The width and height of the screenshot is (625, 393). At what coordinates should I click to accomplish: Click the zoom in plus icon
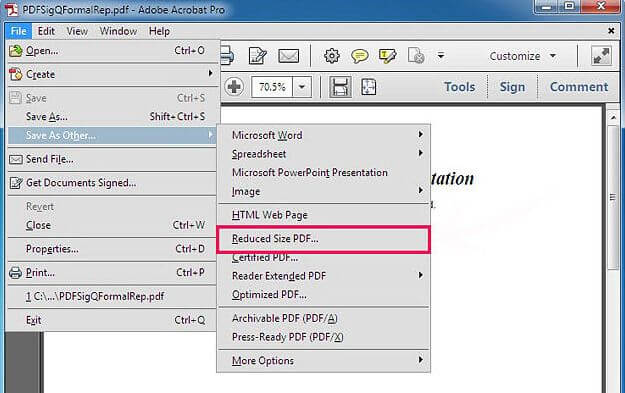coord(234,86)
